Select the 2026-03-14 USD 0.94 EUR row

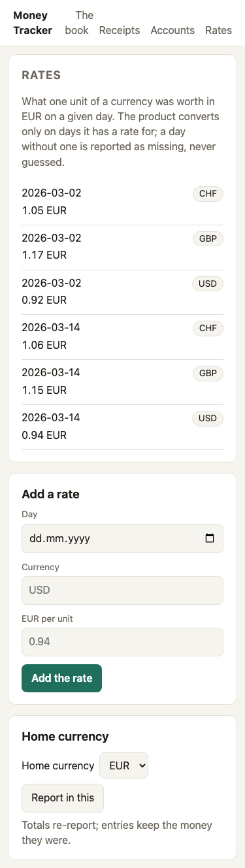coord(123,427)
